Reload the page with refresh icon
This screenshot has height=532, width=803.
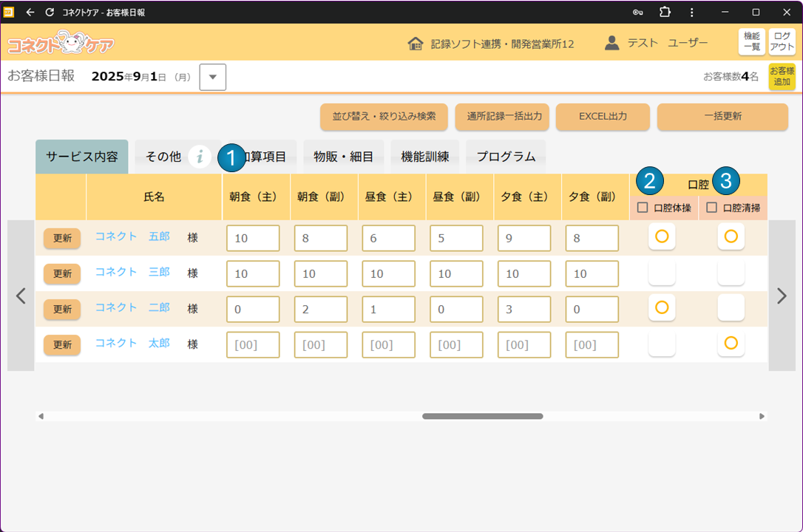[x=50, y=13]
